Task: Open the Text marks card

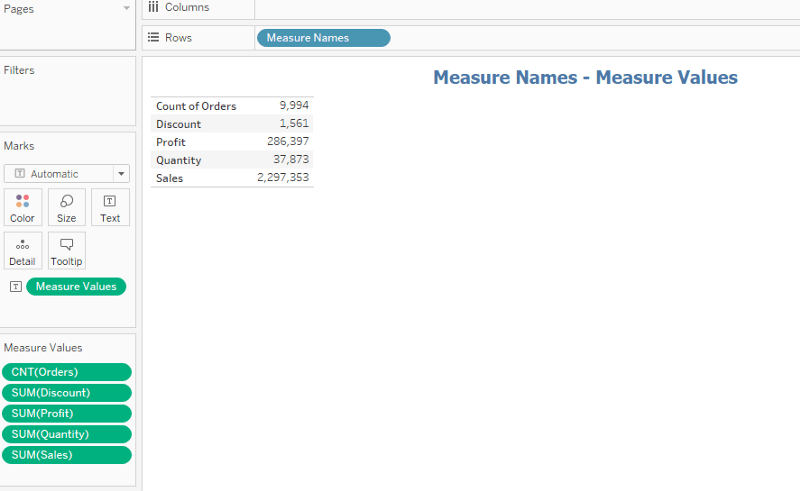Action: [110, 207]
